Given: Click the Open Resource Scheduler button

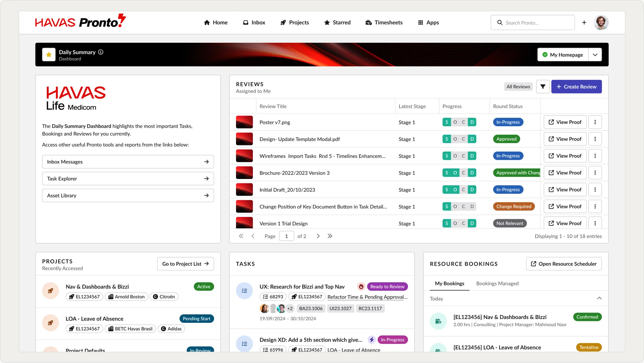Looking at the screenshot, I should pyautogui.click(x=564, y=264).
